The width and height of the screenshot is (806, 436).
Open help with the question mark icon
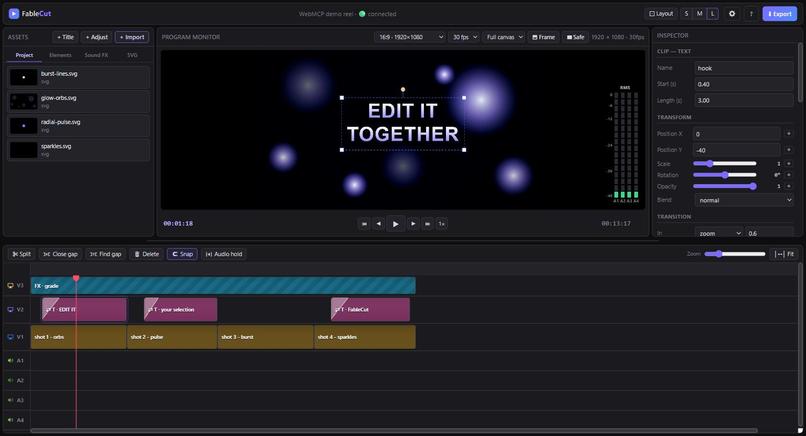point(751,14)
